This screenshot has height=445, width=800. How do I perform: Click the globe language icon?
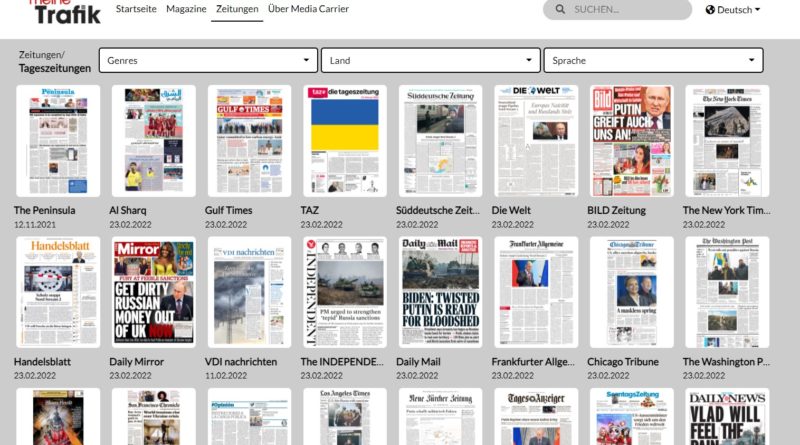pyautogui.click(x=710, y=9)
